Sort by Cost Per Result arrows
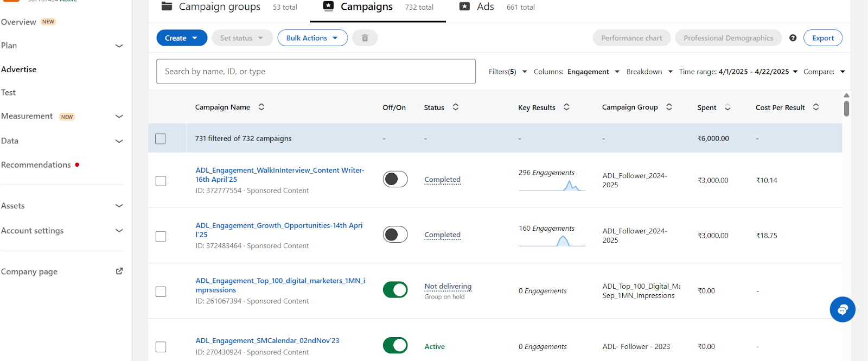This screenshot has width=868, height=361. (x=816, y=107)
